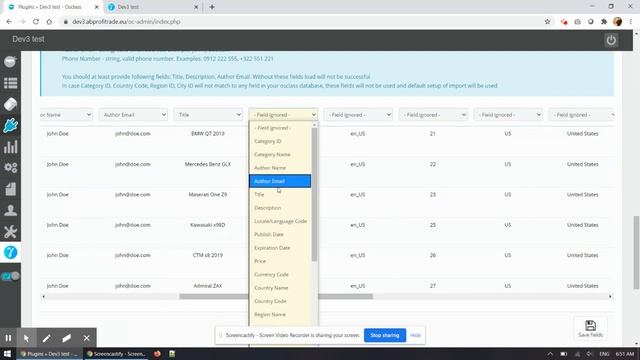640x360 pixels.
Task: Bookmark this page with star icon
Action: tap(547, 22)
